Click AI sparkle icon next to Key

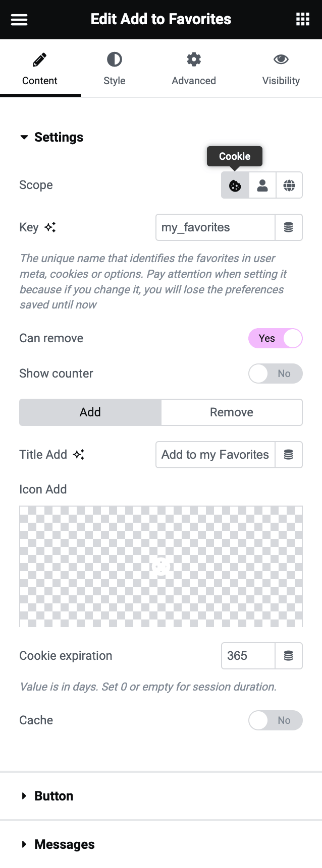tap(50, 227)
